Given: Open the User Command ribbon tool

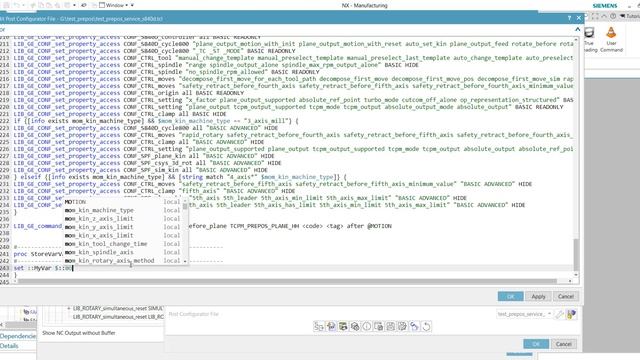Looking at the screenshot, I should point(611,40).
